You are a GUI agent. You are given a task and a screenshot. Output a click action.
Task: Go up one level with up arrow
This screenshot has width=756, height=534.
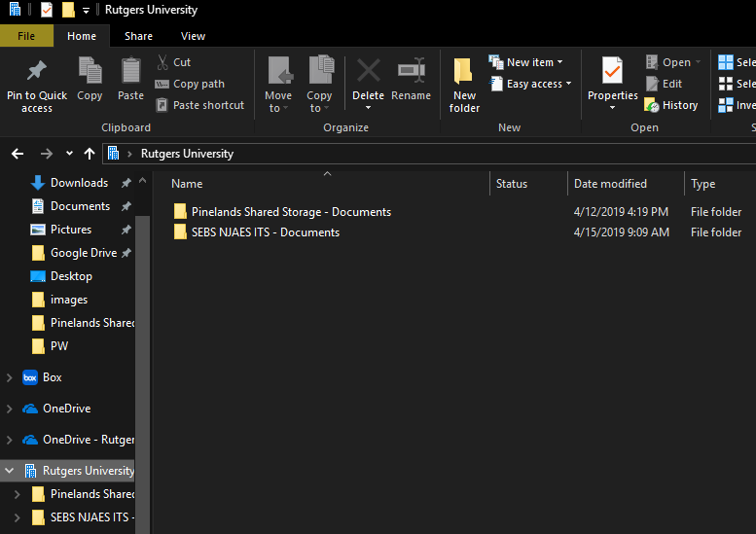tap(90, 154)
